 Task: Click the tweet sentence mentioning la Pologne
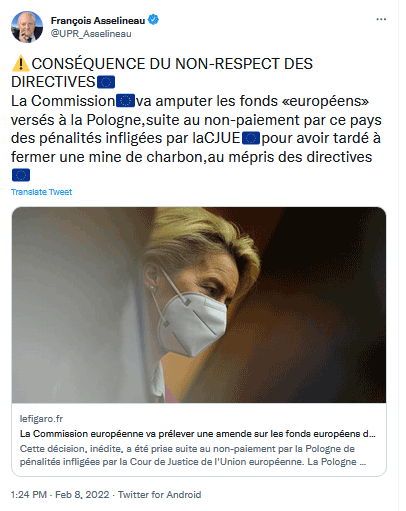196,129
